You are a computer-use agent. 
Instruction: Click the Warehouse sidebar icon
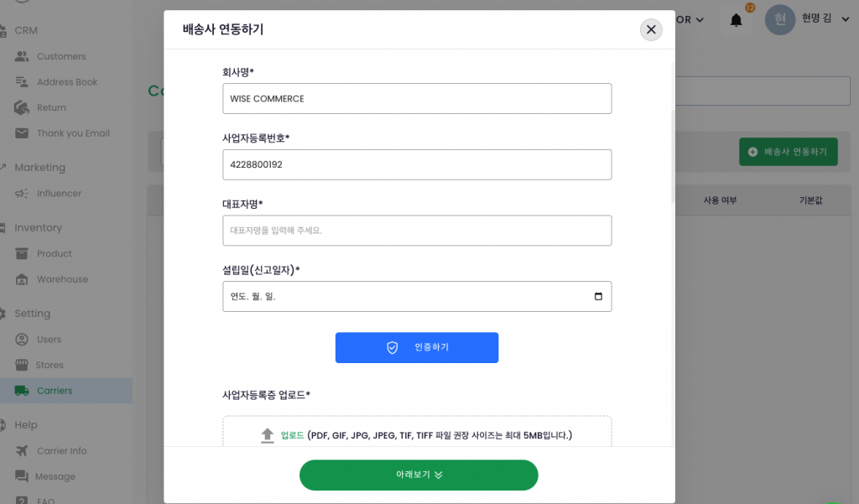[x=22, y=279]
